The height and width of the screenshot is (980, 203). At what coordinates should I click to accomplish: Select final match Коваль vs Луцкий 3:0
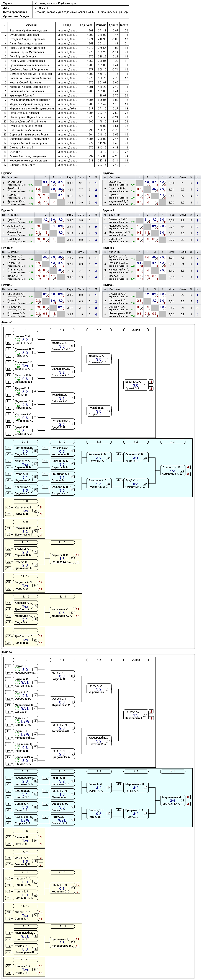coord(136,385)
